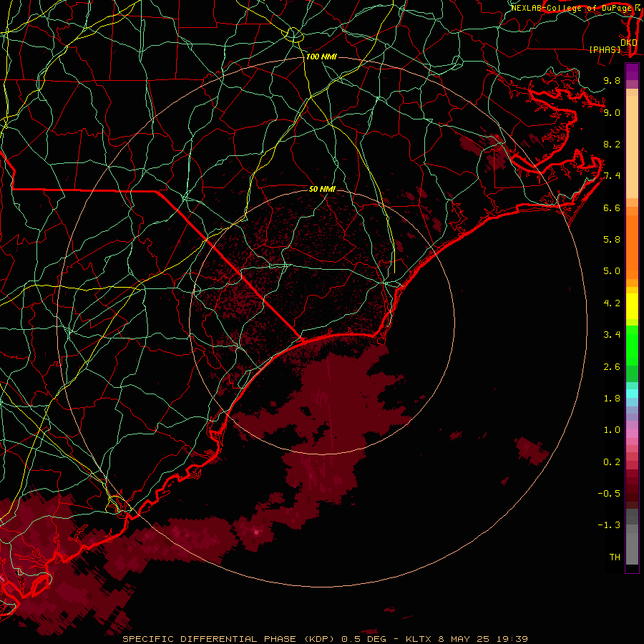Click the Specific Differential Phase caption at bottom

pyautogui.click(x=326, y=639)
